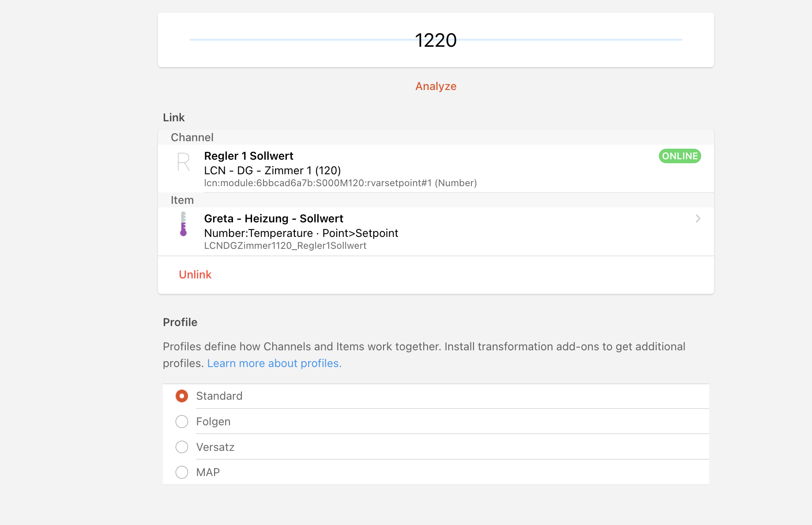Click the channel letter R icon

[183, 162]
